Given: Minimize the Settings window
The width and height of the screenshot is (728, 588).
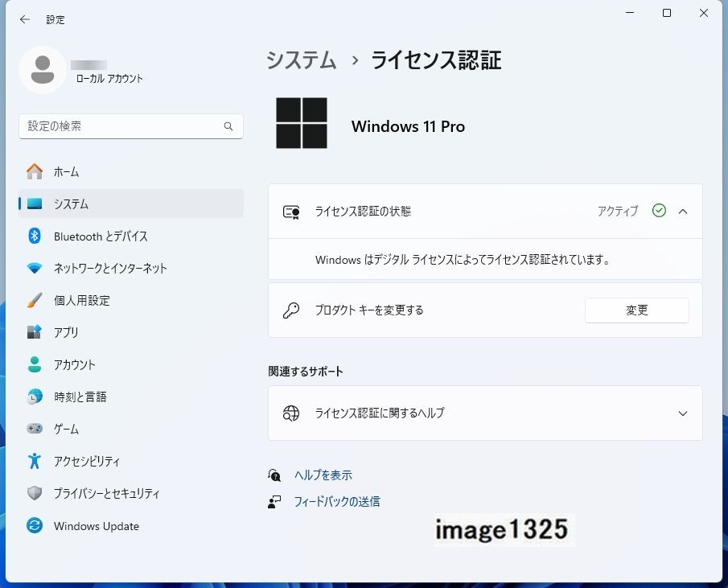Looking at the screenshot, I should pos(630,13).
